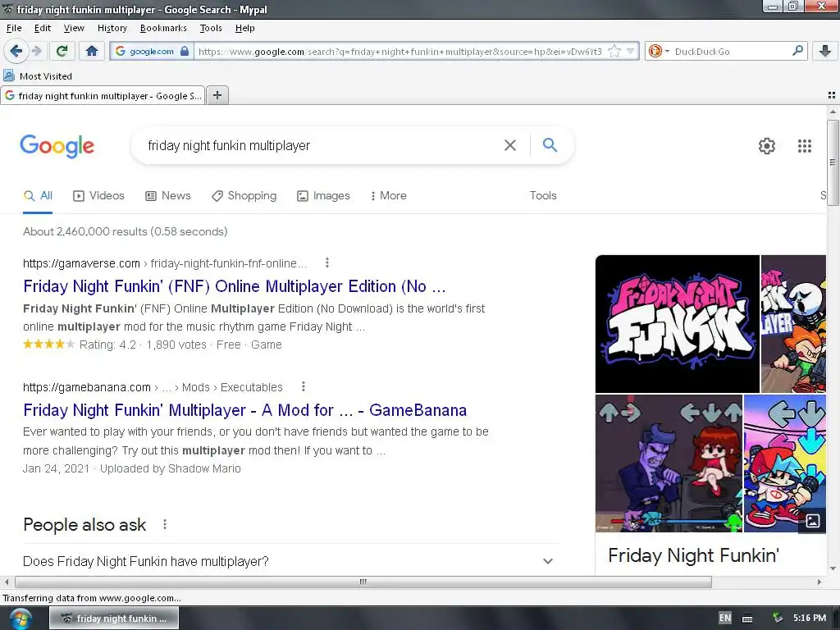Click the tab groups icon beside the tab strip
840x630 pixels.
coord(832,95)
